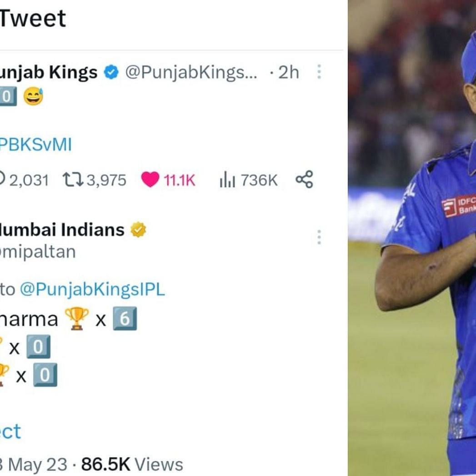Open the share icon on Punjab Kings tweet
The image size is (476, 476).
tap(304, 179)
